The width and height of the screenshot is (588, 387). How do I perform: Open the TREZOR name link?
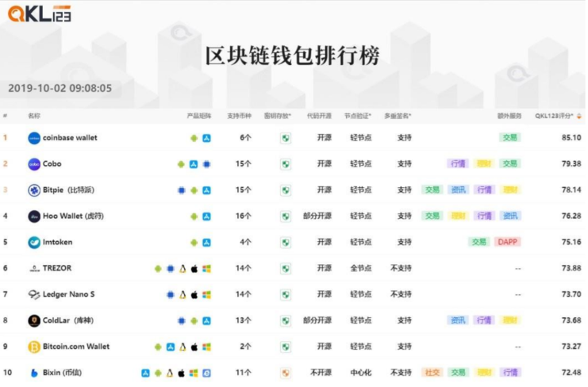57,268
